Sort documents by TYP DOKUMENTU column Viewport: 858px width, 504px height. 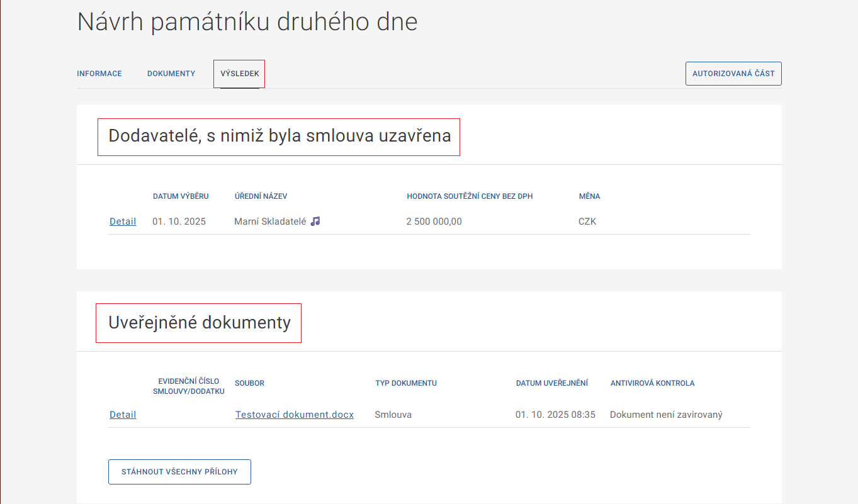[406, 383]
